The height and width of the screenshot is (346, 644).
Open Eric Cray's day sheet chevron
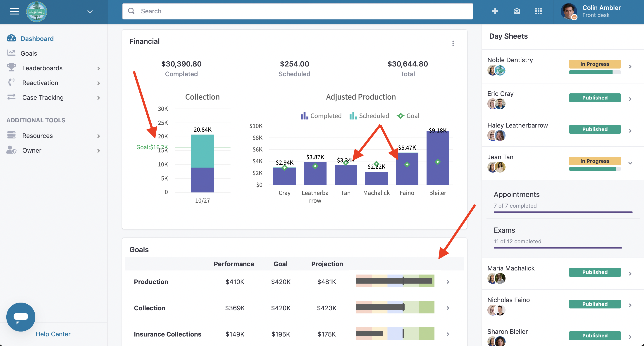pyautogui.click(x=630, y=99)
